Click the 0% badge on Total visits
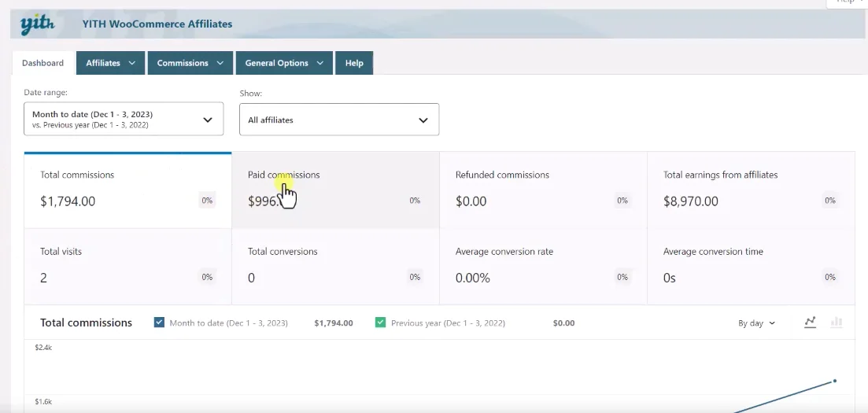The image size is (868, 413). click(207, 277)
